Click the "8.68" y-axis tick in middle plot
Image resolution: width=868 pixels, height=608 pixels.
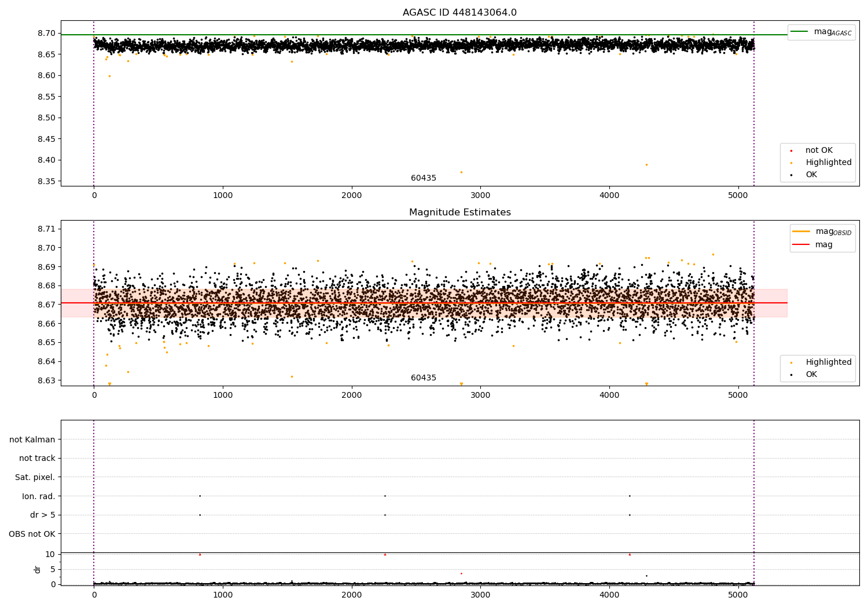click(x=46, y=286)
